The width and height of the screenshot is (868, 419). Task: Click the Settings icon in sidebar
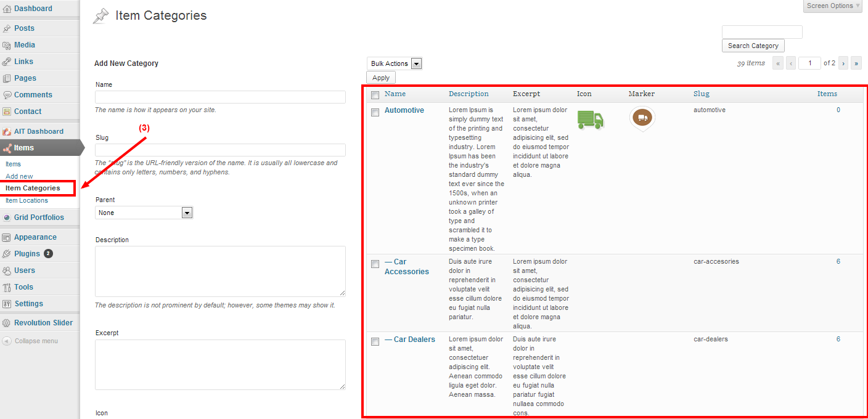click(x=7, y=304)
